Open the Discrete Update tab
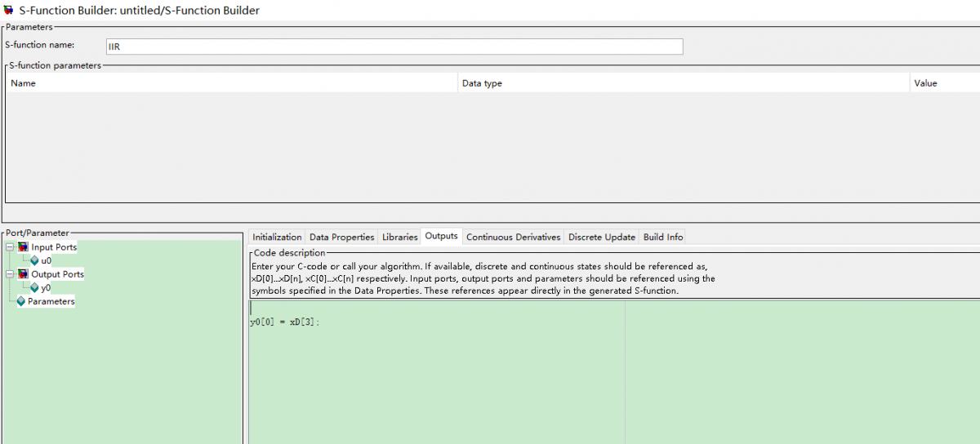The image size is (980, 444). tap(601, 237)
